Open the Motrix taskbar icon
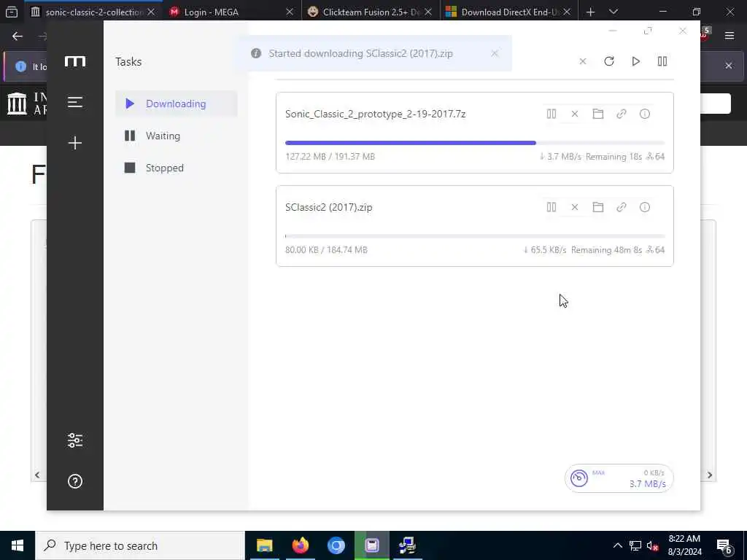 [371, 545]
